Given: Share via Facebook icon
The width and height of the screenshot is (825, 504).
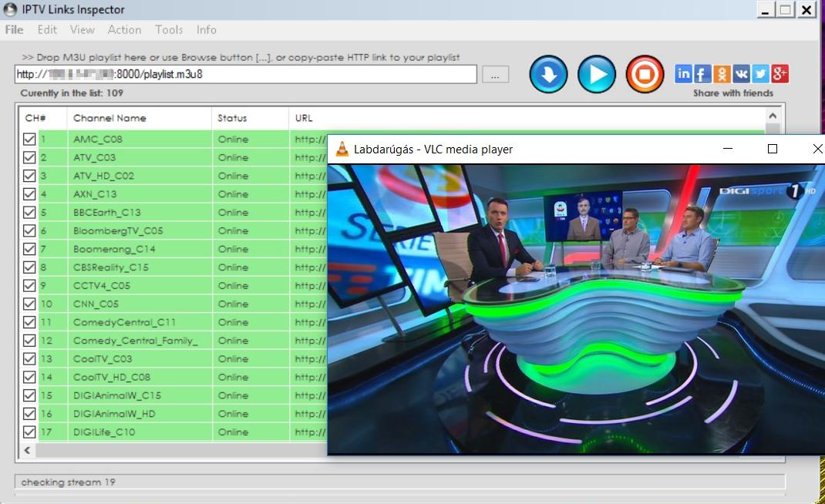Looking at the screenshot, I should pyautogui.click(x=702, y=74).
